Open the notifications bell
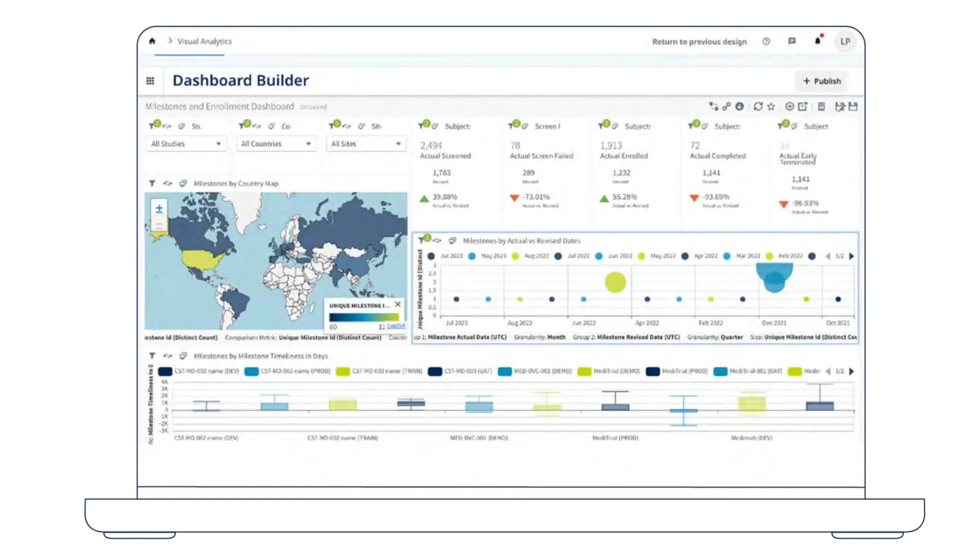 pyautogui.click(x=818, y=41)
